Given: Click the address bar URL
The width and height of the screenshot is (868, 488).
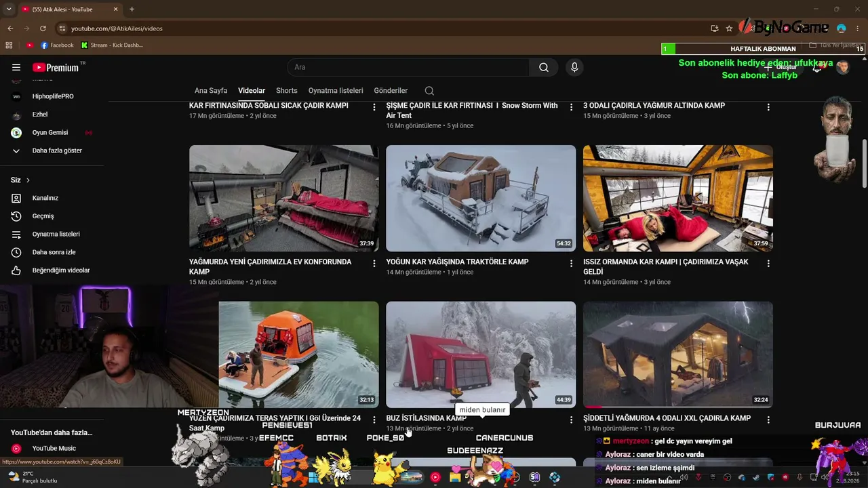Looking at the screenshot, I should 117,28.
